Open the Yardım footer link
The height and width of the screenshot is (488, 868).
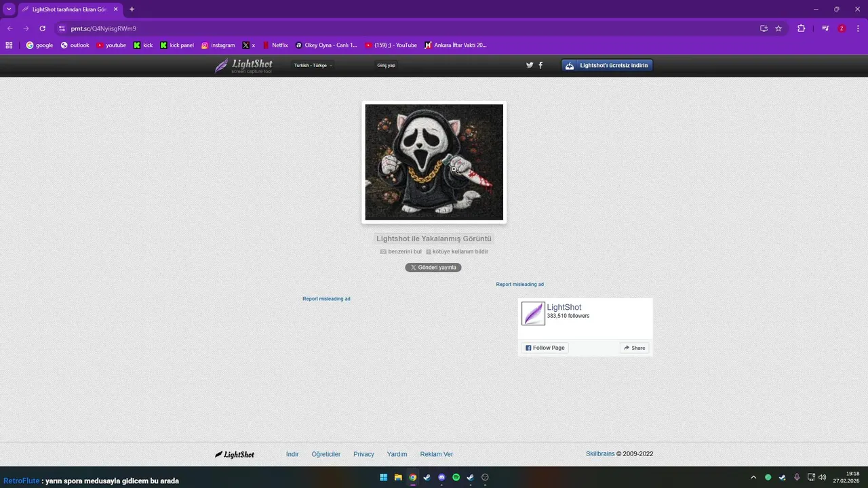click(397, 455)
